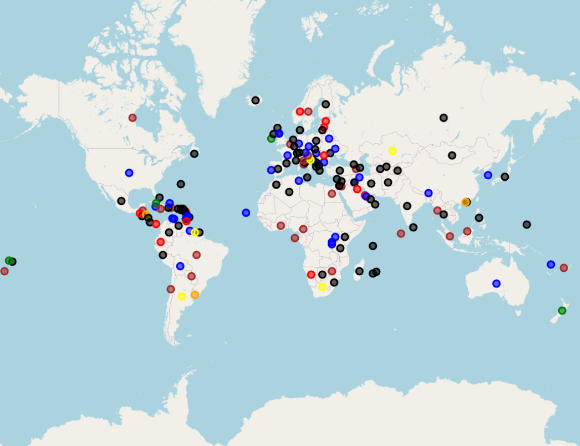
Task: Open the black marker in Mozambique
Action: tap(334, 283)
